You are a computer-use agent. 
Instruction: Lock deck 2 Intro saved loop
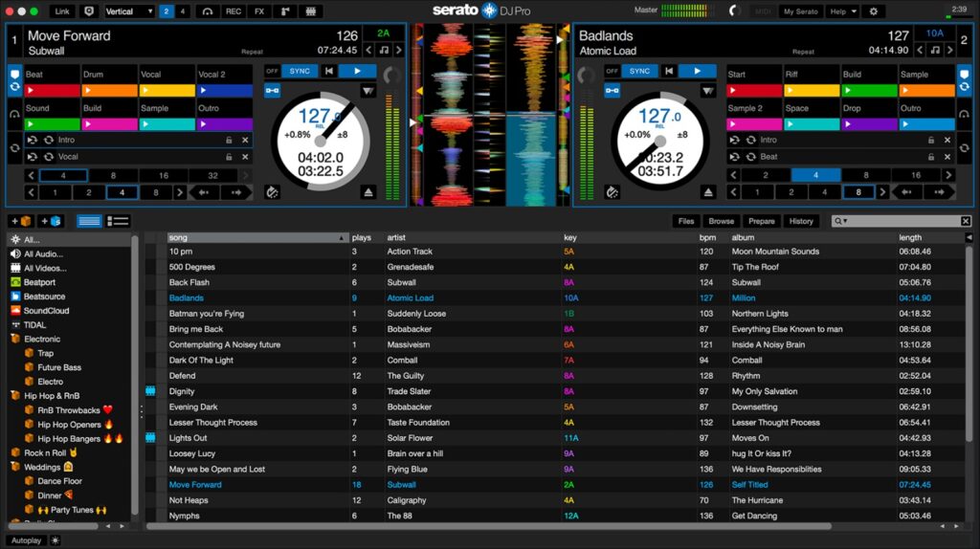[x=931, y=141]
